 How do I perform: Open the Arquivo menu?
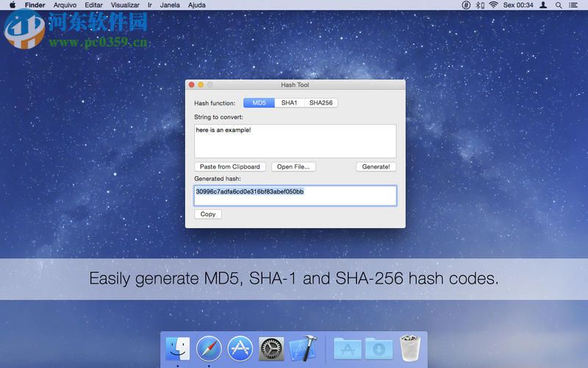pyautogui.click(x=65, y=5)
